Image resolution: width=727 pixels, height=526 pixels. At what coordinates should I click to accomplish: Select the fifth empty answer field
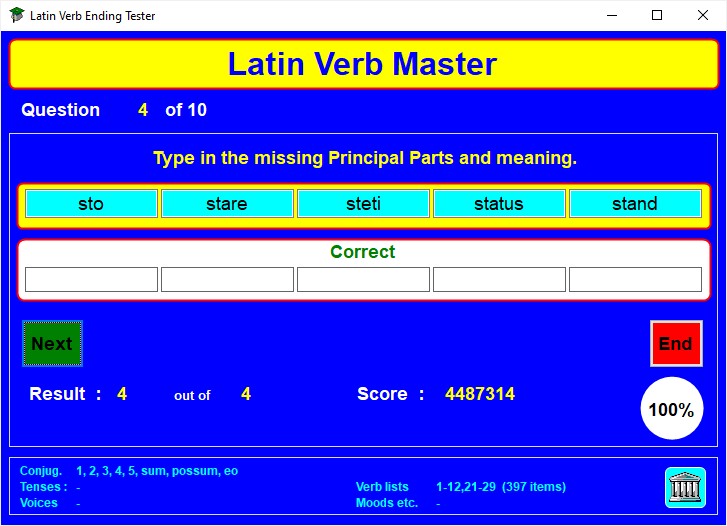click(x=635, y=280)
